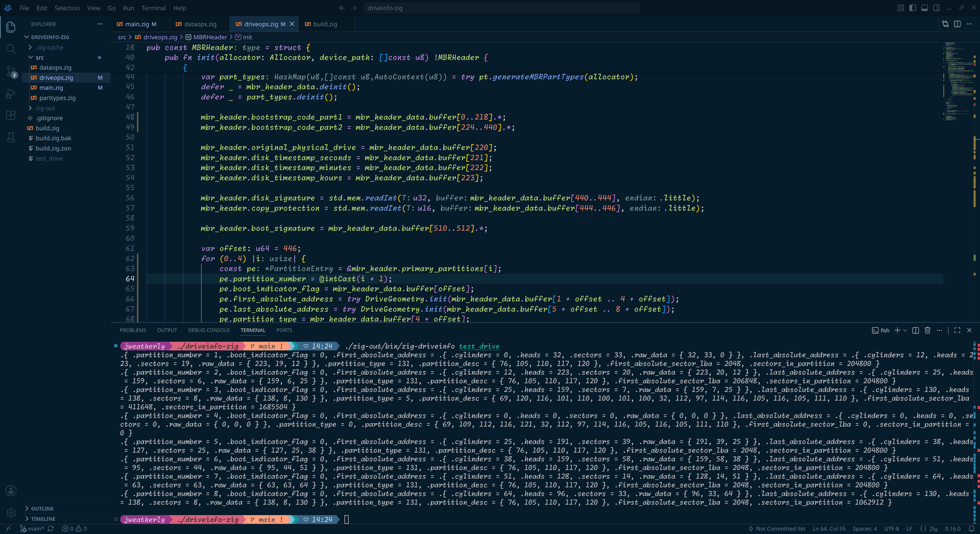Click MBRHeader in the breadcrumb
The width and height of the screenshot is (980, 534).
pyautogui.click(x=206, y=37)
